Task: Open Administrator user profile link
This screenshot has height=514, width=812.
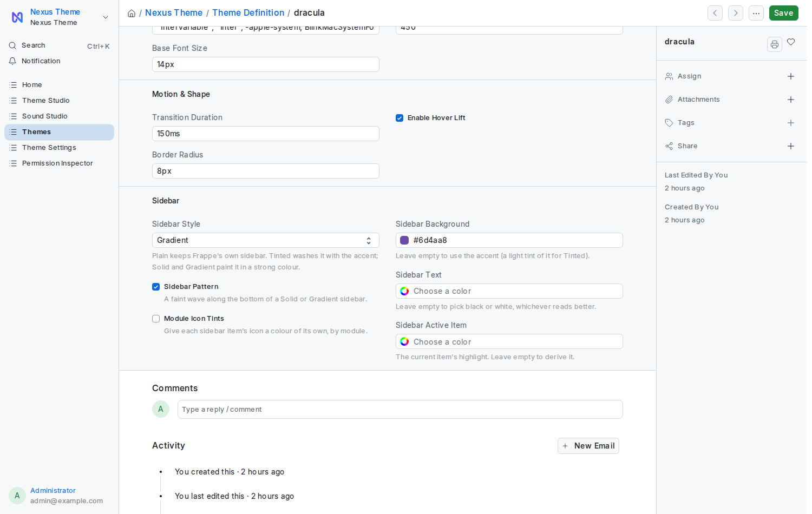Action: tap(53, 491)
